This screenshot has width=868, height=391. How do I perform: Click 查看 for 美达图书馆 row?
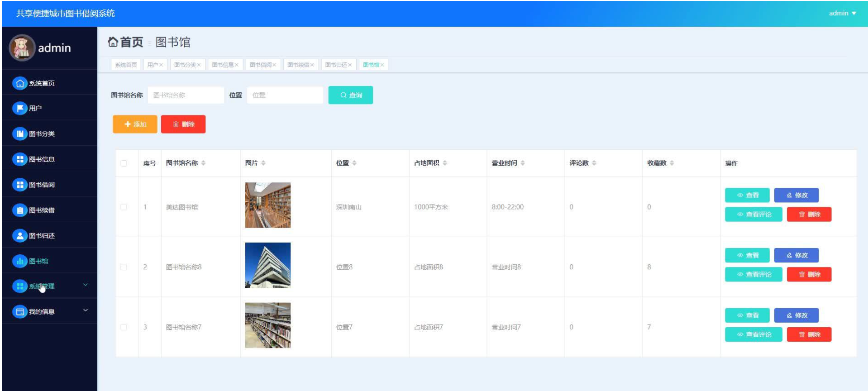coord(747,195)
